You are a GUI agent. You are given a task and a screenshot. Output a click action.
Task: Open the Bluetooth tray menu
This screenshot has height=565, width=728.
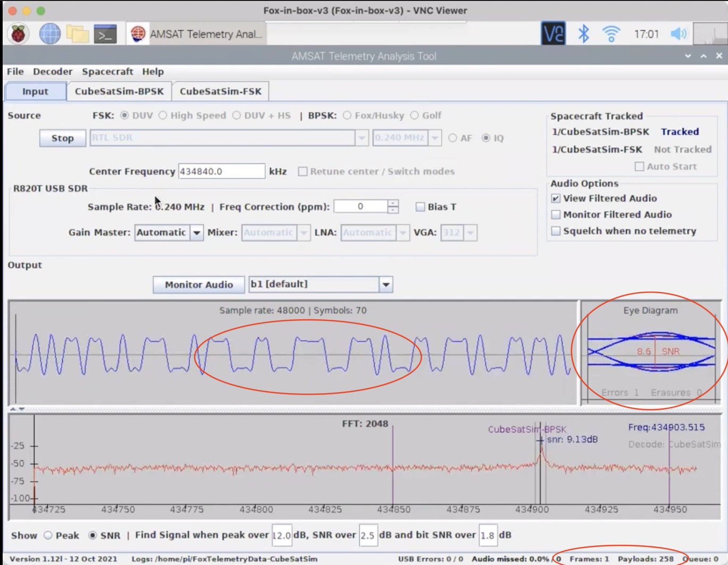coord(584,34)
